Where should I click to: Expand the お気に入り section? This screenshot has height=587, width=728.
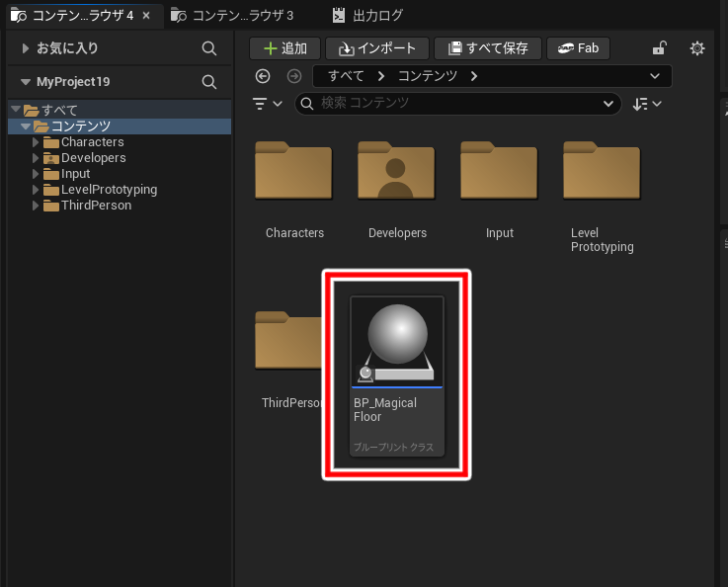coord(26,48)
